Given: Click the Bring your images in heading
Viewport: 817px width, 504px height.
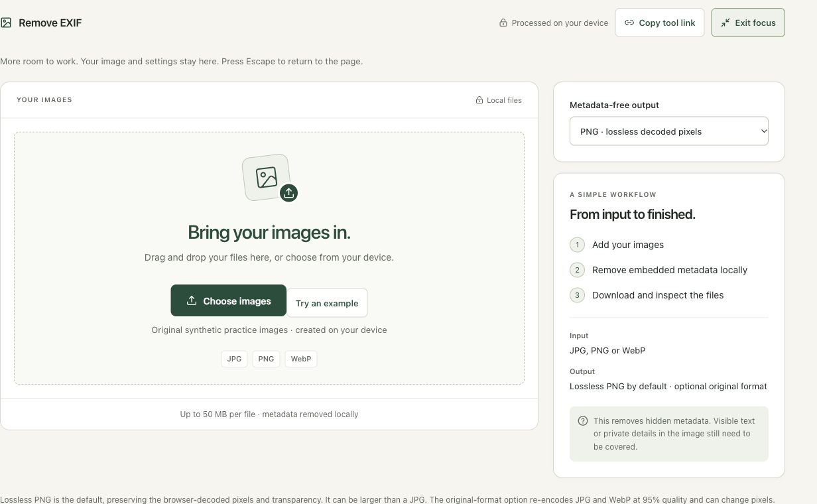Looking at the screenshot, I should tap(269, 232).
